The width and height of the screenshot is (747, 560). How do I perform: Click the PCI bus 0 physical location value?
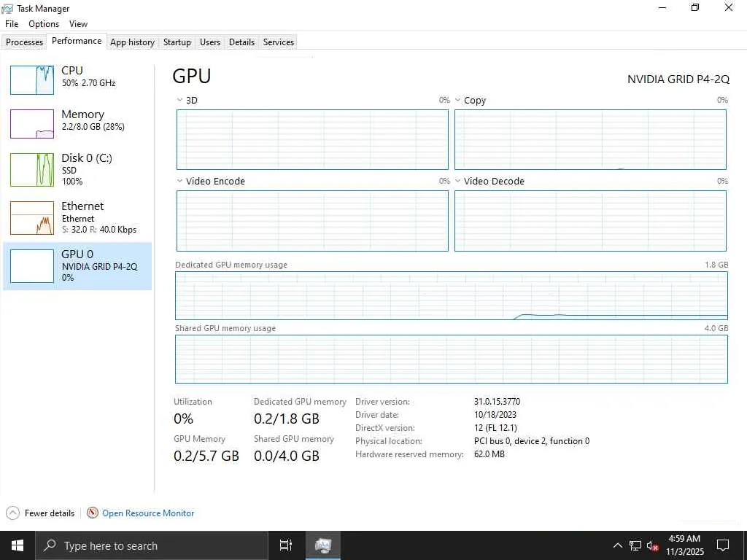point(532,441)
